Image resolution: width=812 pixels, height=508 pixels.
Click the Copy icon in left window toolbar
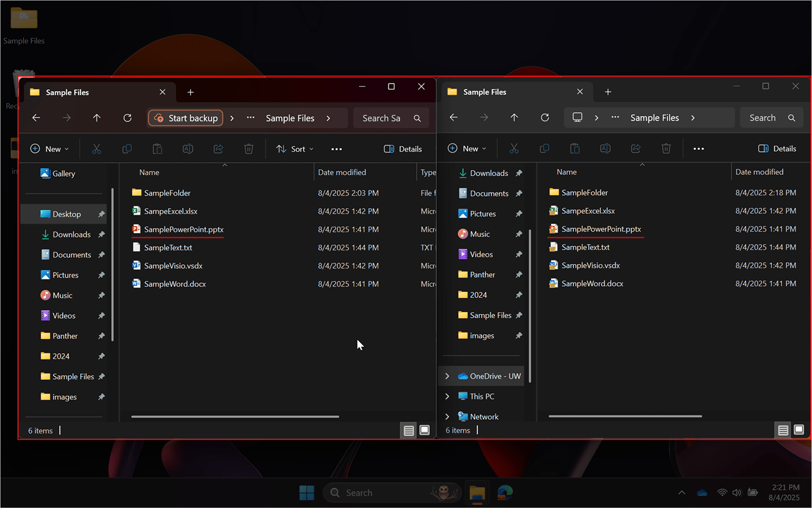(127, 149)
